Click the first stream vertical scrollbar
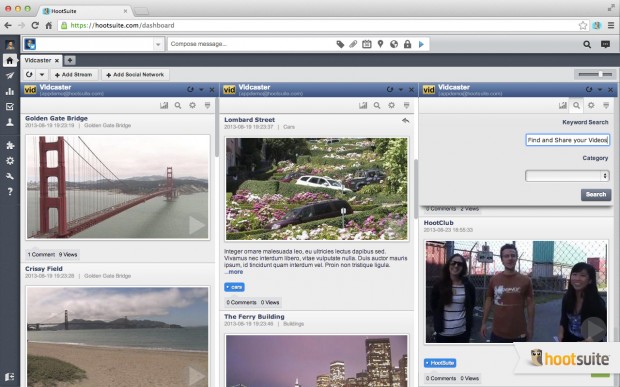 (217, 127)
